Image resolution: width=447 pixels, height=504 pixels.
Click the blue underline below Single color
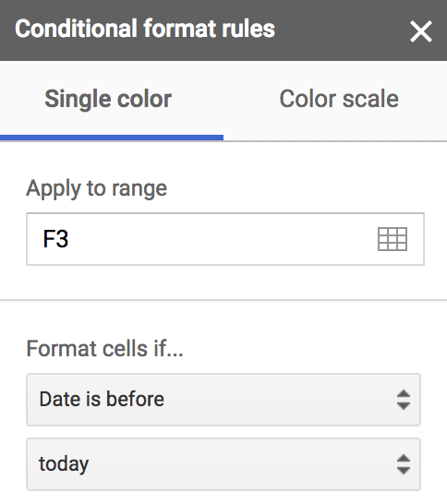click(112, 138)
